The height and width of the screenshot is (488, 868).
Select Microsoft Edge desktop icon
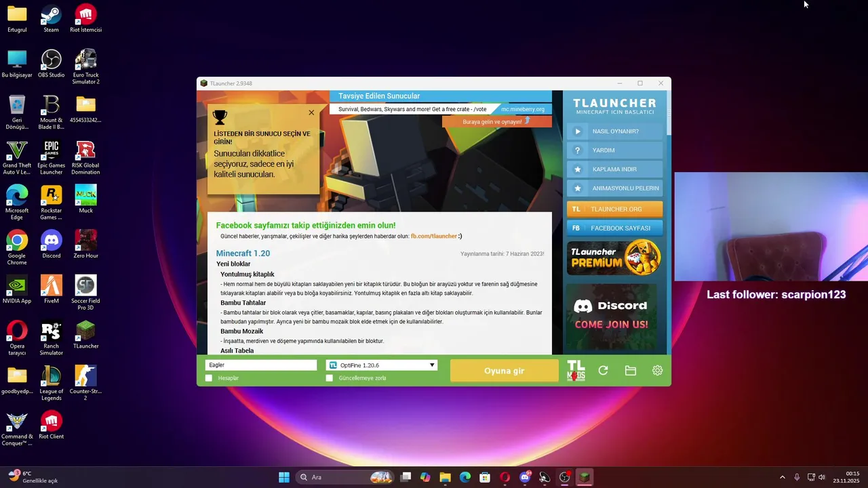click(x=17, y=203)
